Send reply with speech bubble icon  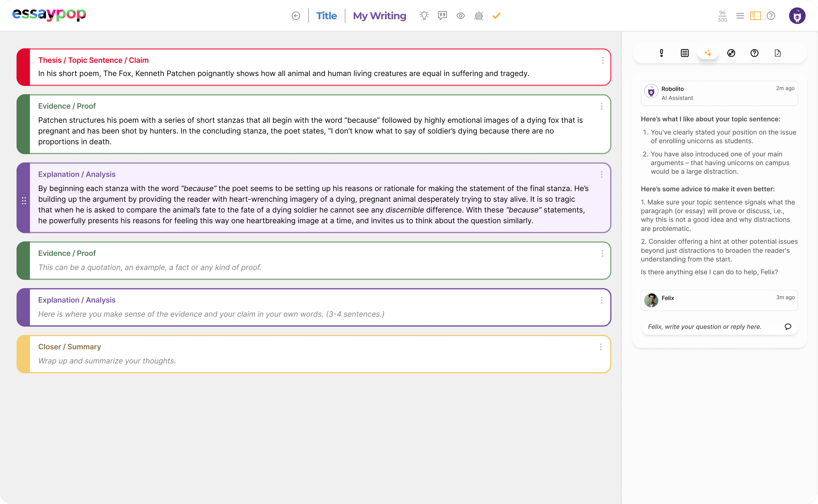coord(788,327)
